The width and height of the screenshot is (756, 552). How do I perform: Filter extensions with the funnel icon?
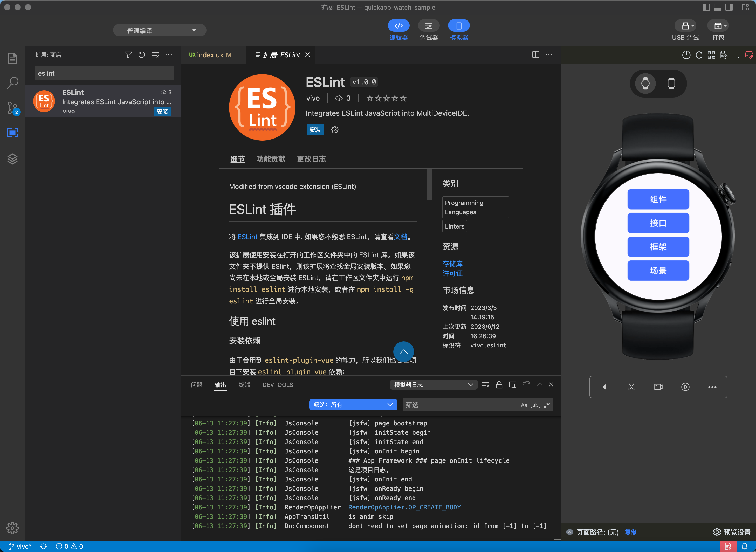click(x=128, y=55)
